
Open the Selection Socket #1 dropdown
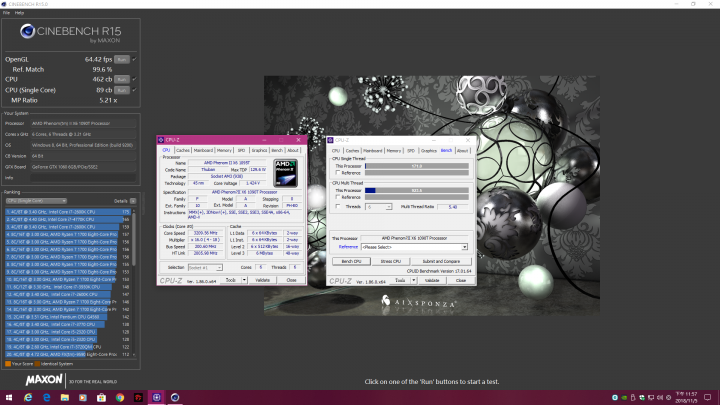click(x=205, y=267)
